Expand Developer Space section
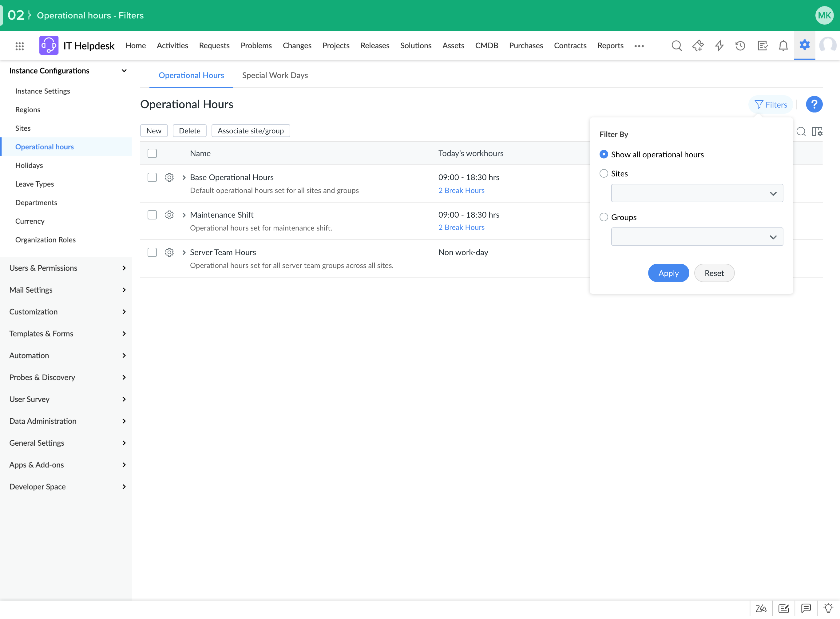840x619 pixels. pos(124,487)
